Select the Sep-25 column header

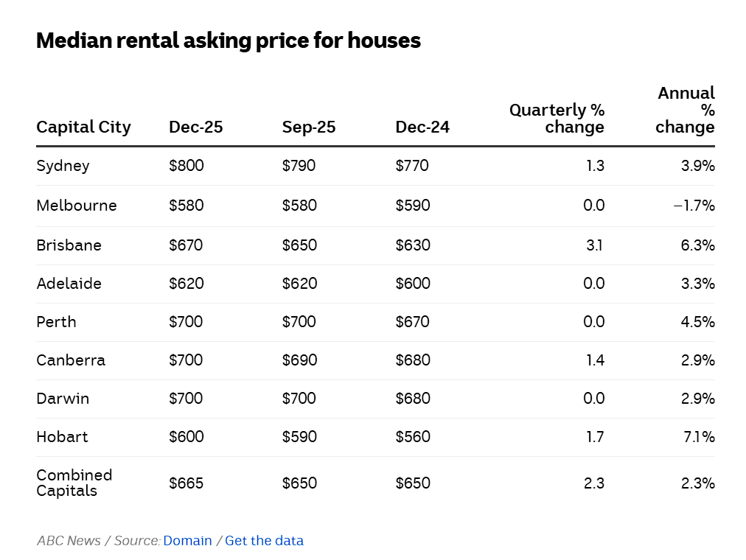pos(308,127)
